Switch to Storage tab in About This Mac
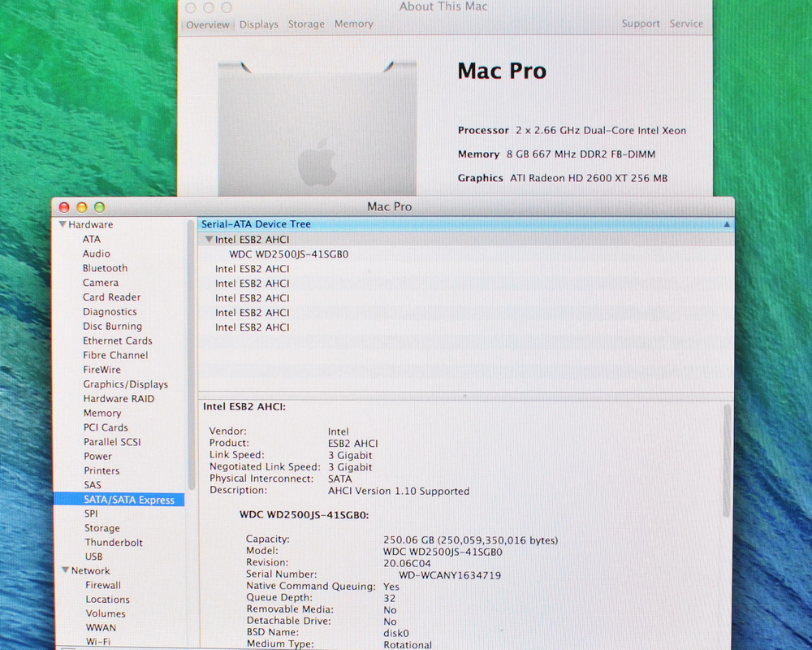The image size is (812, 650). (306, 24)
